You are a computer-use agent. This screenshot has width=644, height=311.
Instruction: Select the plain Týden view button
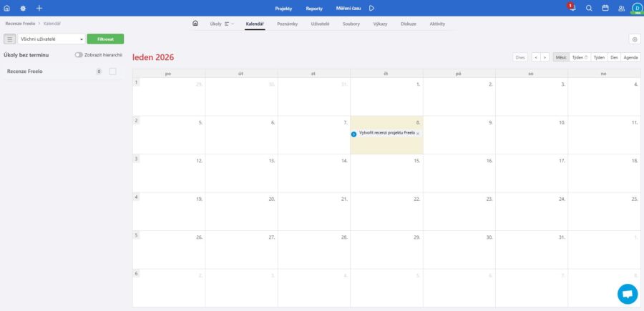599,57
